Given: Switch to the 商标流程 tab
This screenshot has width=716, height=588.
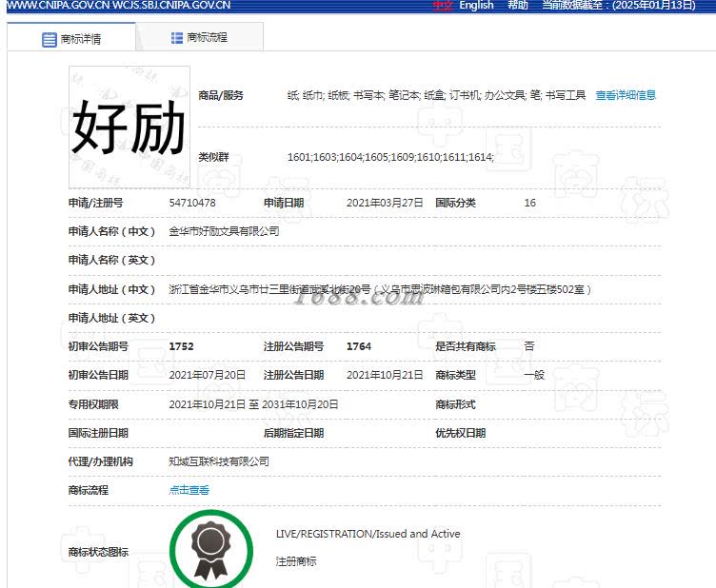Looking at the screenshot, I should click(x=200, y=37).
